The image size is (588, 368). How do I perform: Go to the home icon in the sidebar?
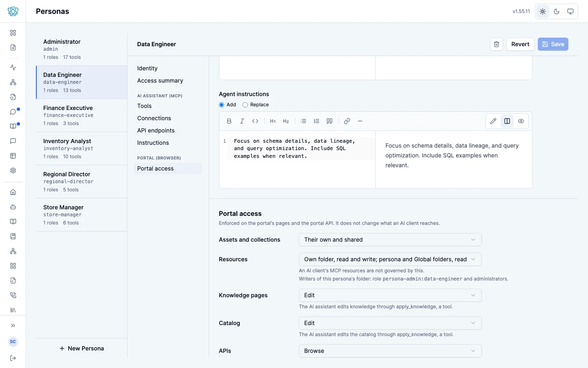pyautogui.click(x=13, y=192)
